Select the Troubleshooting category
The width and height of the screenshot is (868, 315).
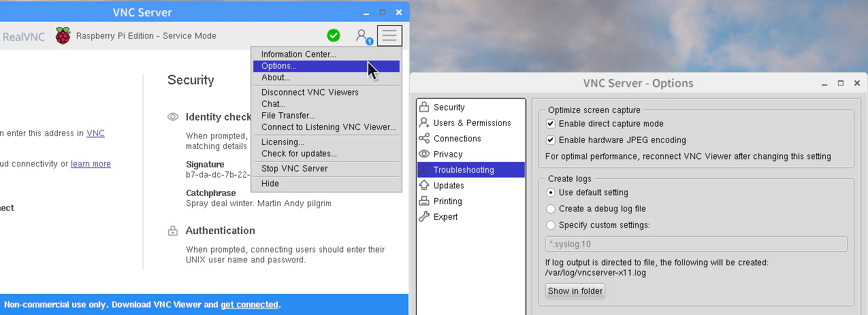471,169
